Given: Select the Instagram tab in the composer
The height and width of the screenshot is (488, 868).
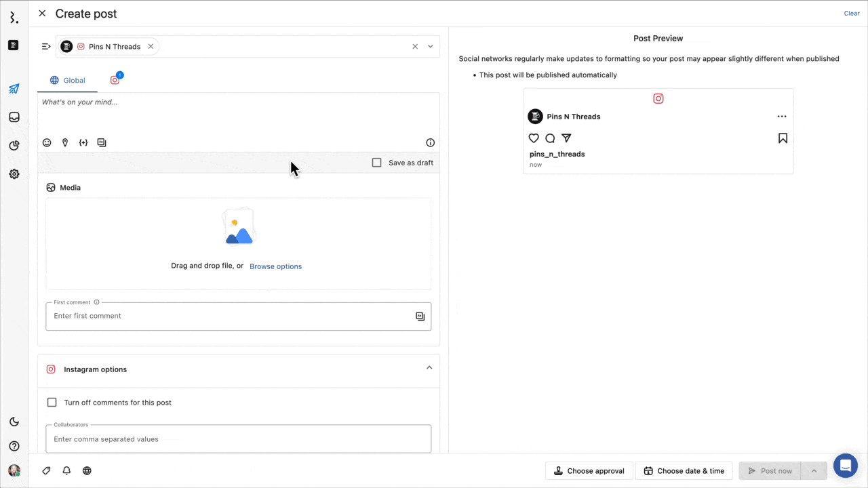Looking at the screenshot, I should (x=115, y=79).
